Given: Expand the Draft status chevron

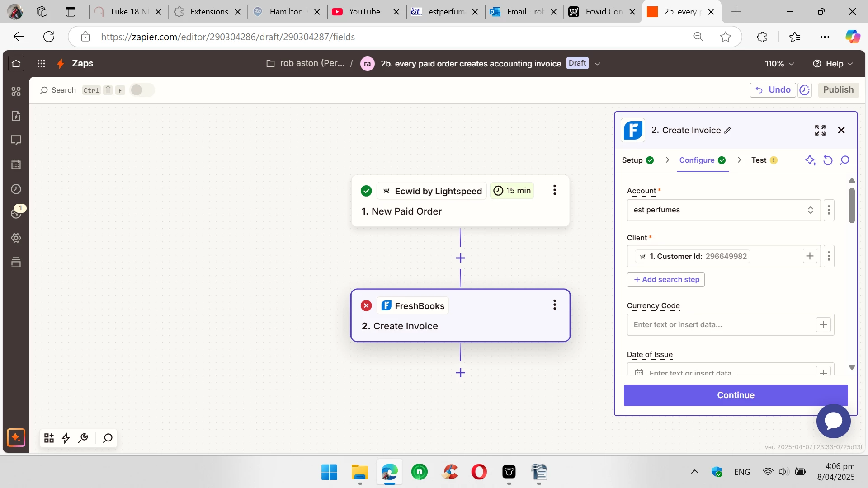Looking at the screenshot, I should click(597, 64).
